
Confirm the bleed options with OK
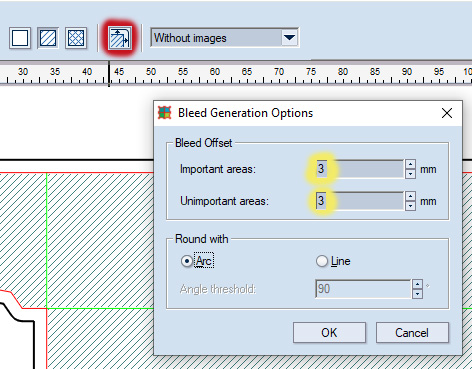click(x=329, y=332)
